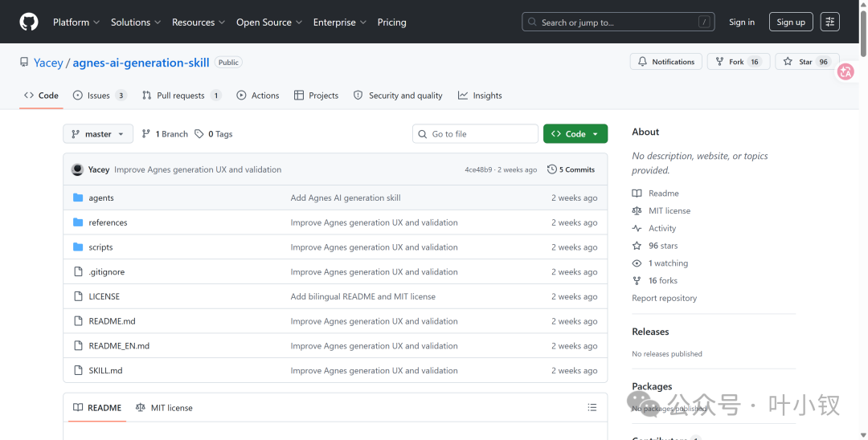Open the GitHub home logo
This screenshot has height=440, width=868.
pos(29,22)
